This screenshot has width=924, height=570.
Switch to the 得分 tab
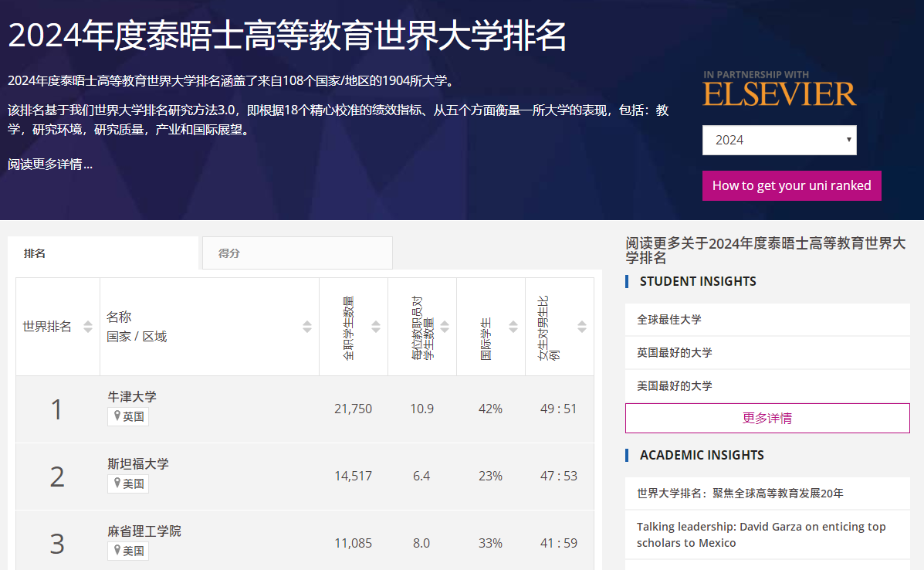[297, 253]
